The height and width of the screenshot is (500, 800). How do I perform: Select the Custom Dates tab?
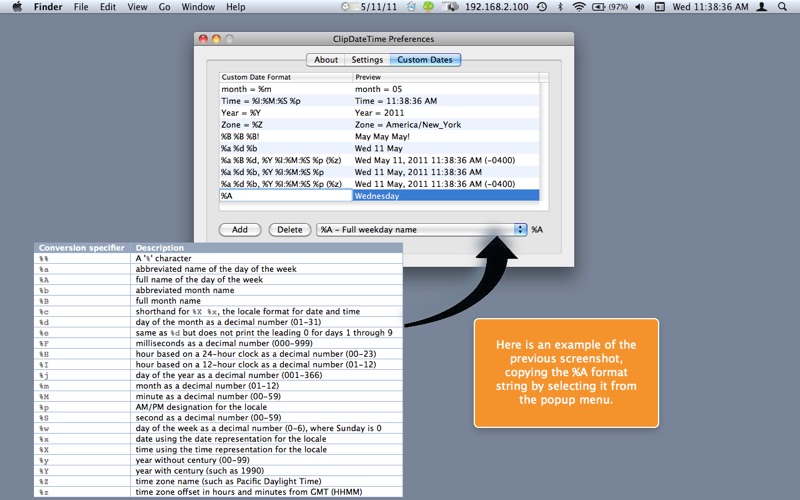pyautogui.click(x=425, y=60)
